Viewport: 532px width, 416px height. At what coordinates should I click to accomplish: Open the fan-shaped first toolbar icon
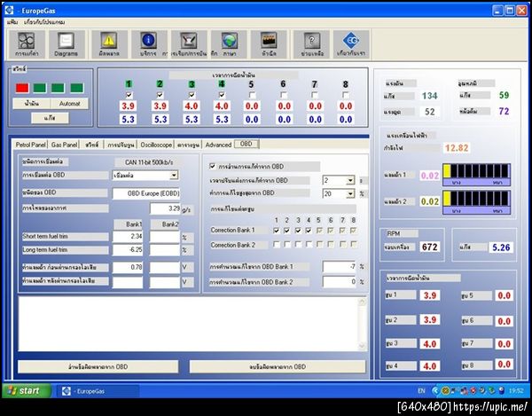click(26, 44)
